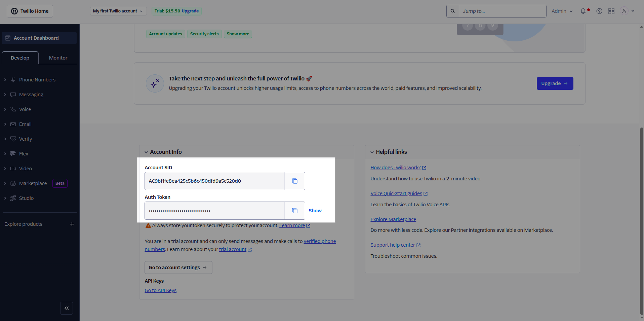This screenshot has height=321, width=644.
Task: Expand Phone Numbers section chevron
Action: 5,80
